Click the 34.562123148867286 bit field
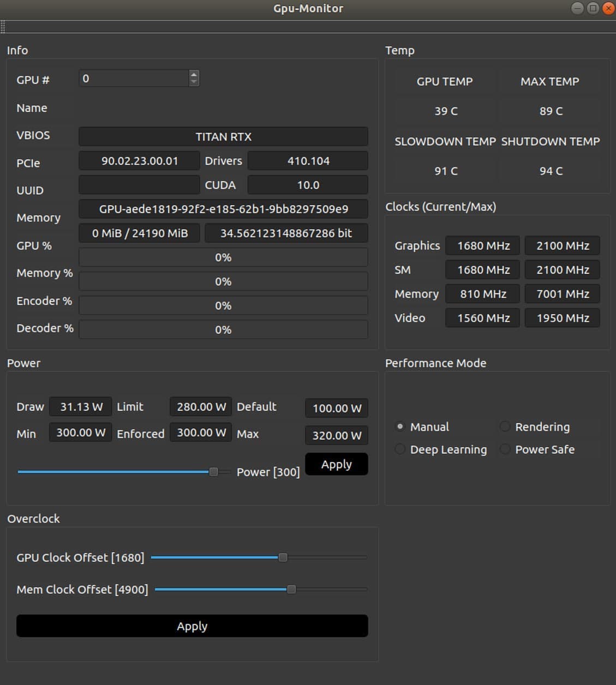The height and width of the screenshot is (685, 616). click(x=286, y=233)
